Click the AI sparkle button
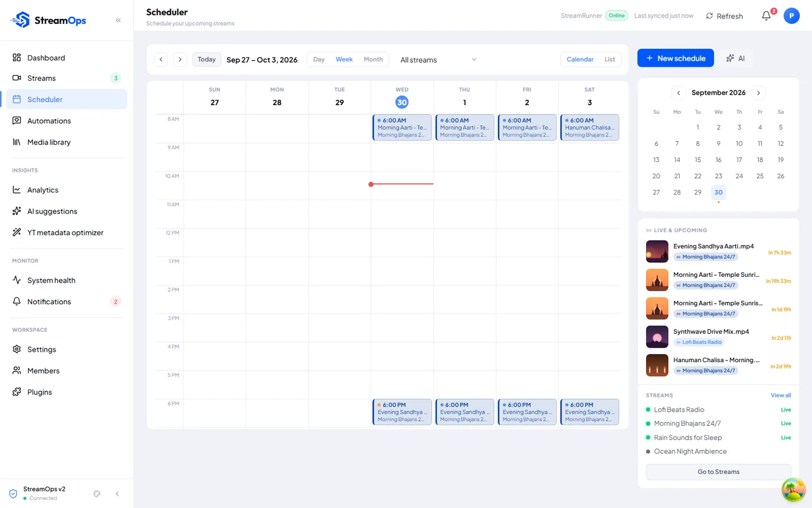Screen dimensions: 812x508 [x=735, y=58]
